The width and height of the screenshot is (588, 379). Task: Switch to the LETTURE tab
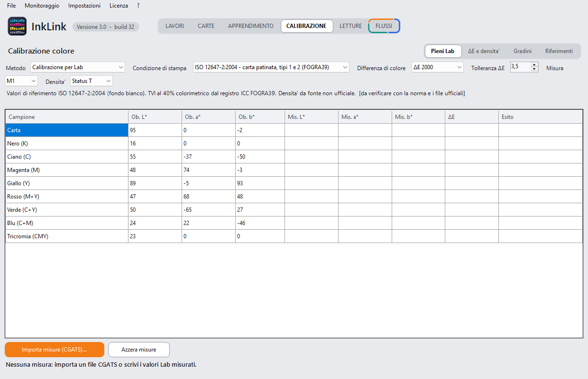(x=350, y=26)
